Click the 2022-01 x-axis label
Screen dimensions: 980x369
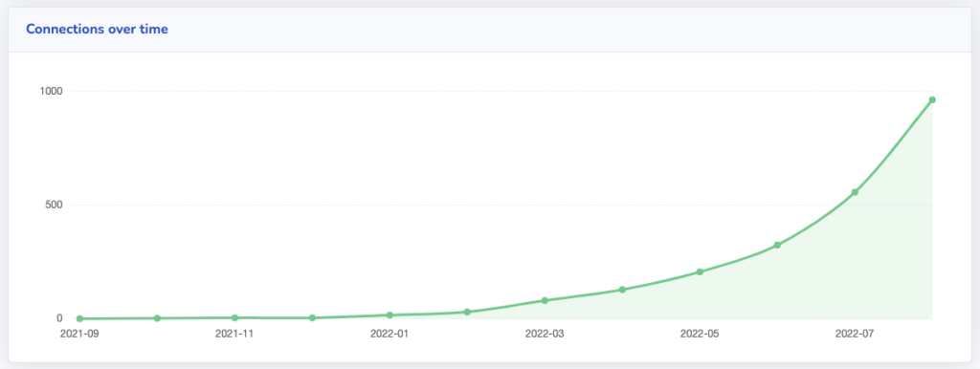390,334
